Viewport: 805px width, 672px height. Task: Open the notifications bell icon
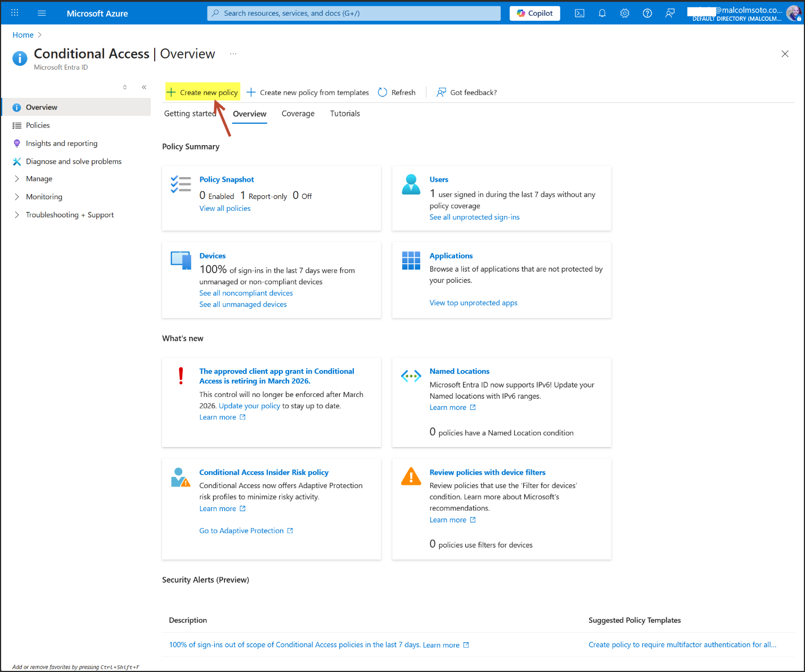pos(602,13)
